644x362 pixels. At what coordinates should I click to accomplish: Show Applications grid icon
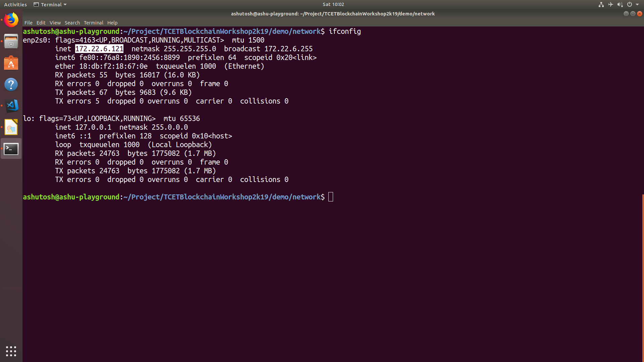tap(11, 351)
